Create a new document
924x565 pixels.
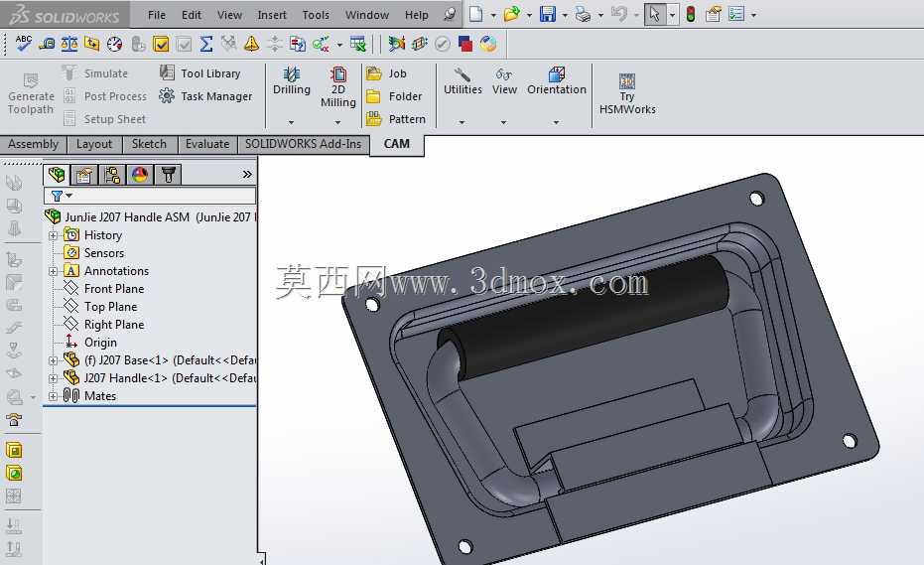point(475,14)
